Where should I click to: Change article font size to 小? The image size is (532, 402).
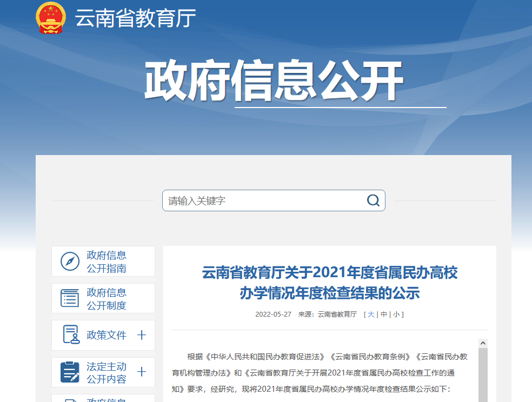[x=396, y=314]
